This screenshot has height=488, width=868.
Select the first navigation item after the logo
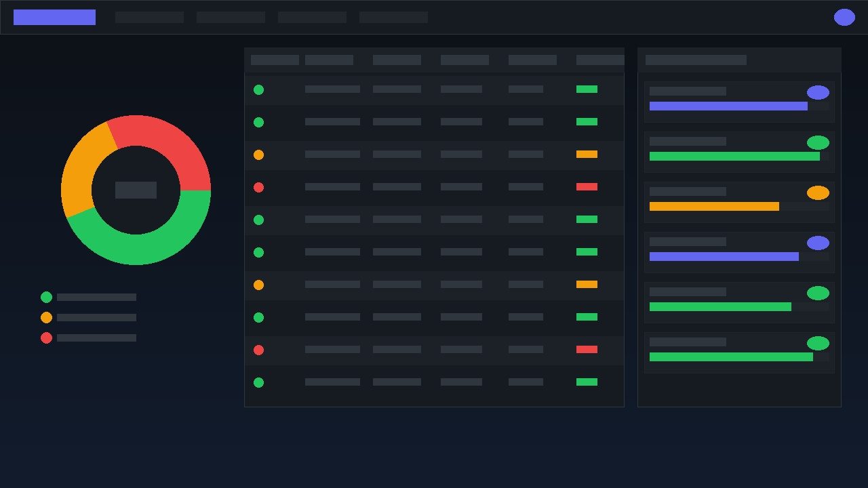[x=149, y=17]
